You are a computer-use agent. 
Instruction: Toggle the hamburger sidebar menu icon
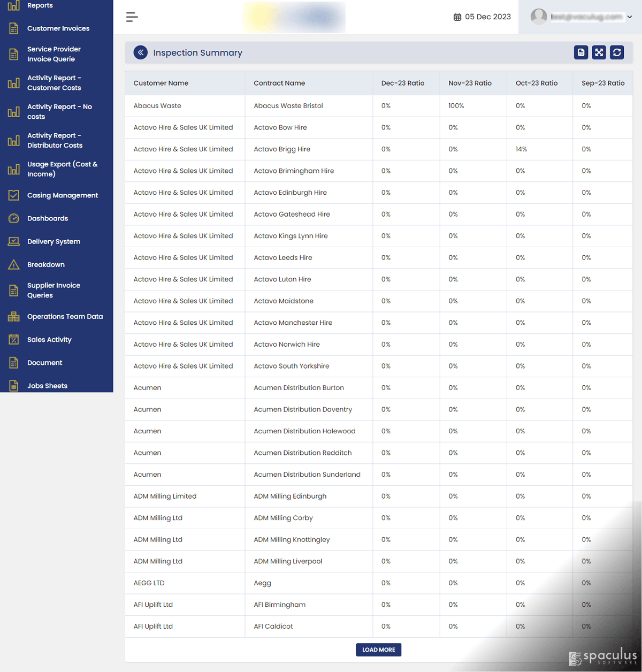coord(132,17)
